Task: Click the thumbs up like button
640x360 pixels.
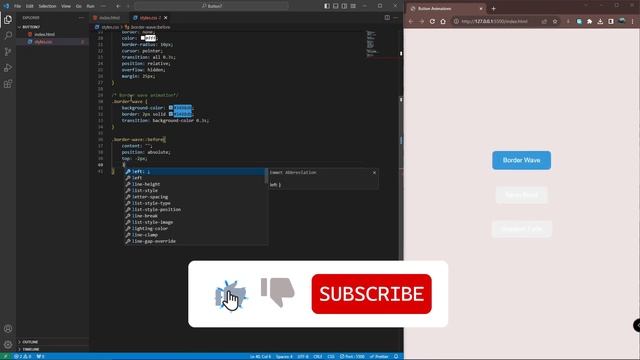Action: 231,295
